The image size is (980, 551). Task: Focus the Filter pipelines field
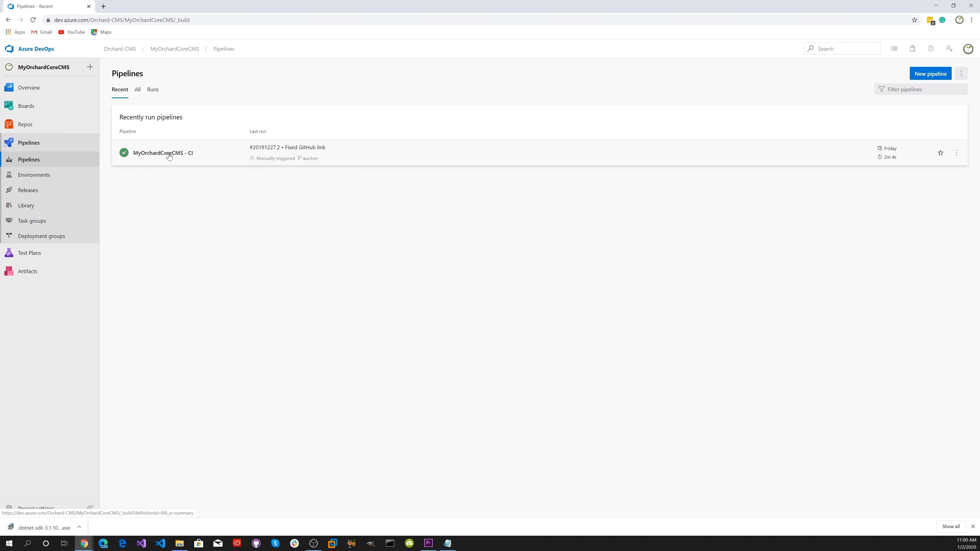coord(921,89)
